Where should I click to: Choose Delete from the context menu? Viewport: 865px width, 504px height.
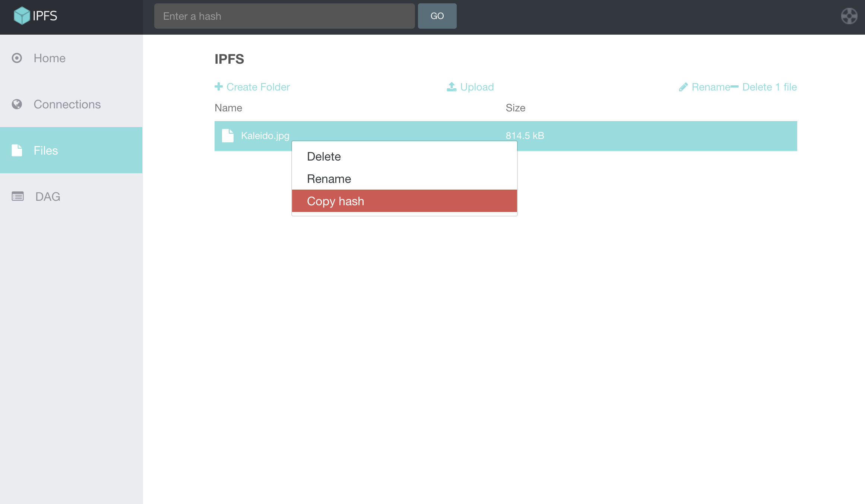(x=324, y=156)
